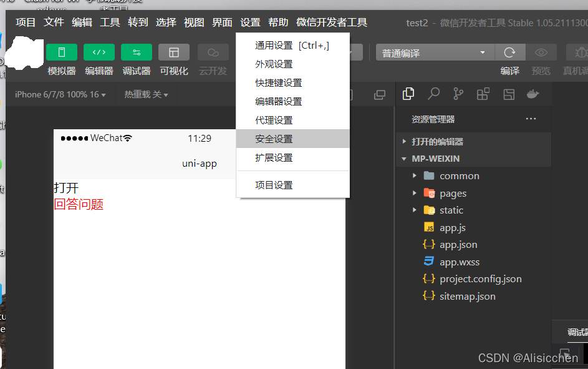Click the 打开 text in the simulator
This screenshot has height=369, width=588.
click(x=66, y=188)
